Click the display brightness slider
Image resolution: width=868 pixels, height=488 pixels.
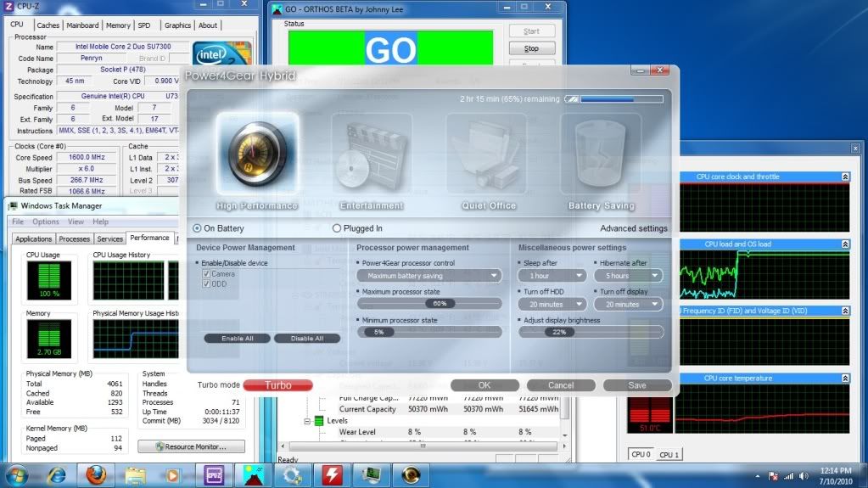point(591,333)
